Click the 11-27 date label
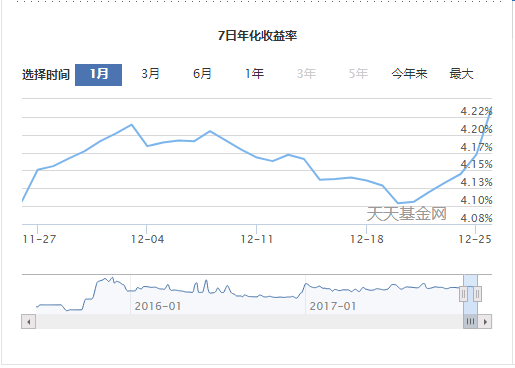The height and width of the screenshot is (368, 515). pyautogui.click(x=39, y=239)
